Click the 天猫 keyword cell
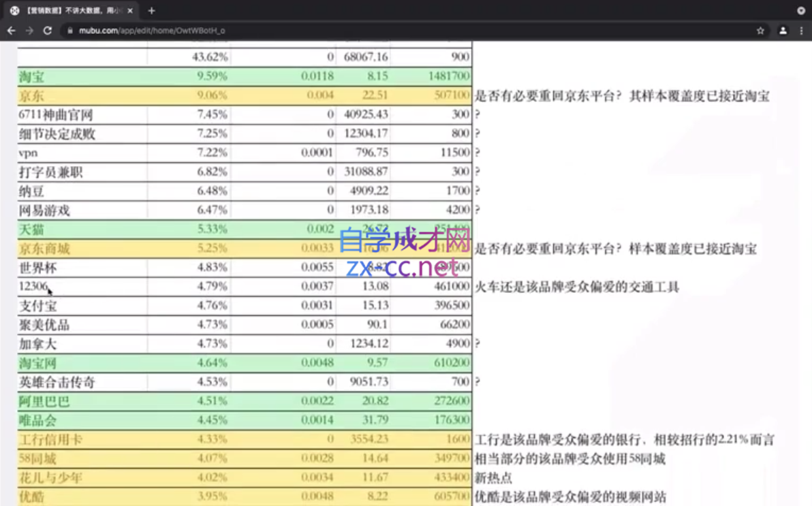 point(82,230)
